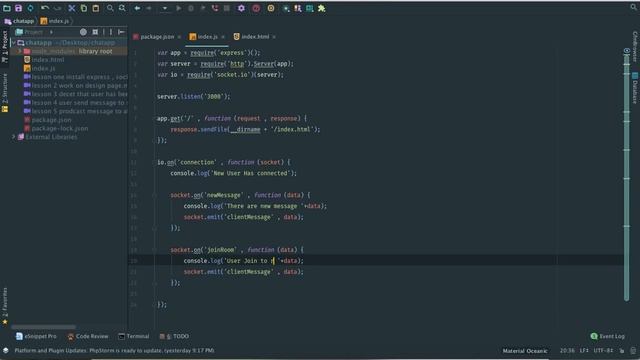Open the Terminal tool window
The height and width of the screenshot is (360, 640).
pyautogui.click(x=134, y=336)
